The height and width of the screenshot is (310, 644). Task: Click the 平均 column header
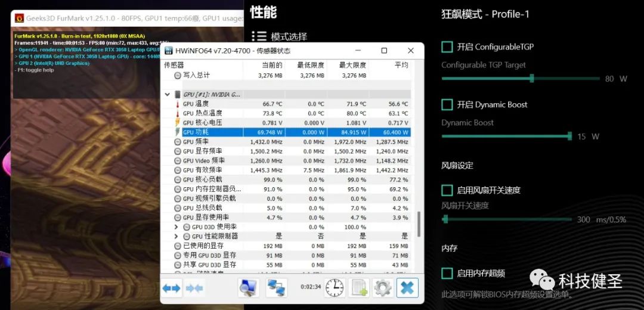click(x=401, y=65)
